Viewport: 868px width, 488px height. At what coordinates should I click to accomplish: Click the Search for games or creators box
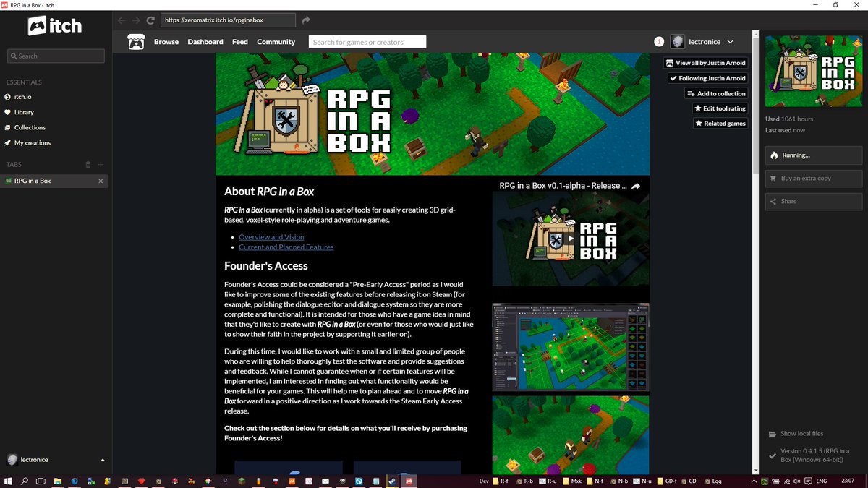pyautogui.click(x=367, y=42)
